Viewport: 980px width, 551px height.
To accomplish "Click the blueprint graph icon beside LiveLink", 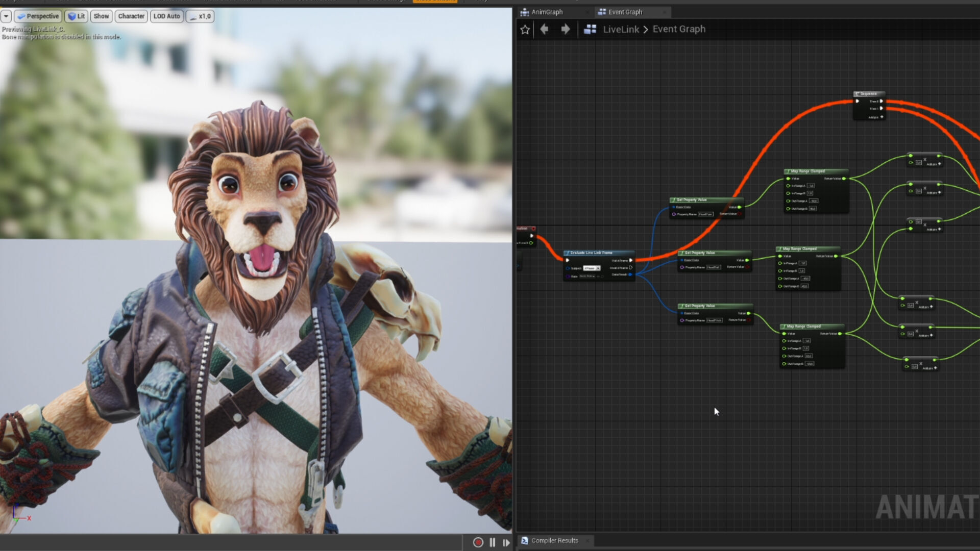I will pos(590,30).
